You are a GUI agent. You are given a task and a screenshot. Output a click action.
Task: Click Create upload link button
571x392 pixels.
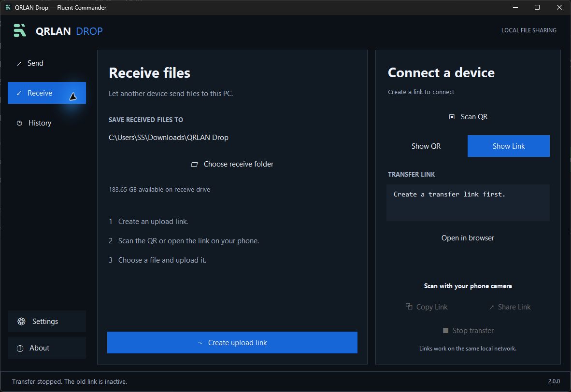coord(232,342)
